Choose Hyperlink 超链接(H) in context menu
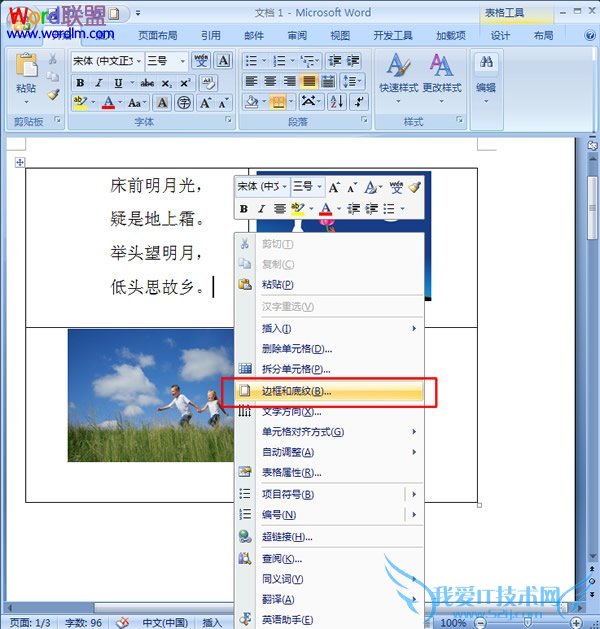 pos(329,537)
